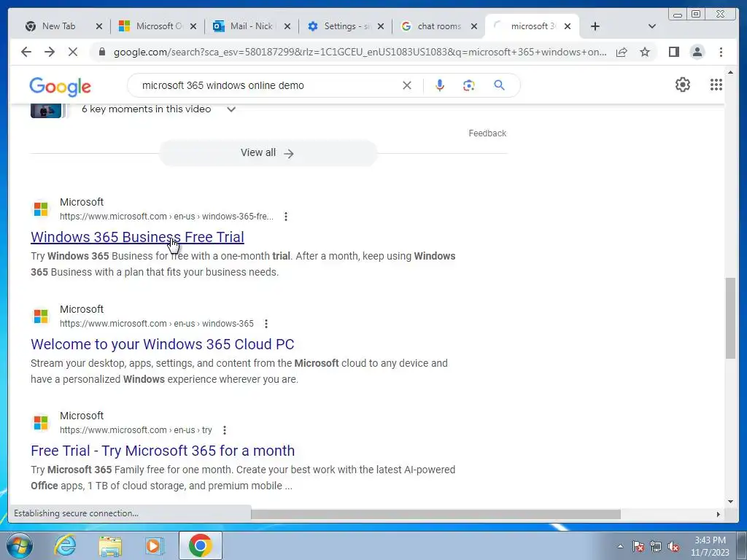Submit search with magnifier icon
This screenshot has width=747, height=560.
[x=499, y=85]
